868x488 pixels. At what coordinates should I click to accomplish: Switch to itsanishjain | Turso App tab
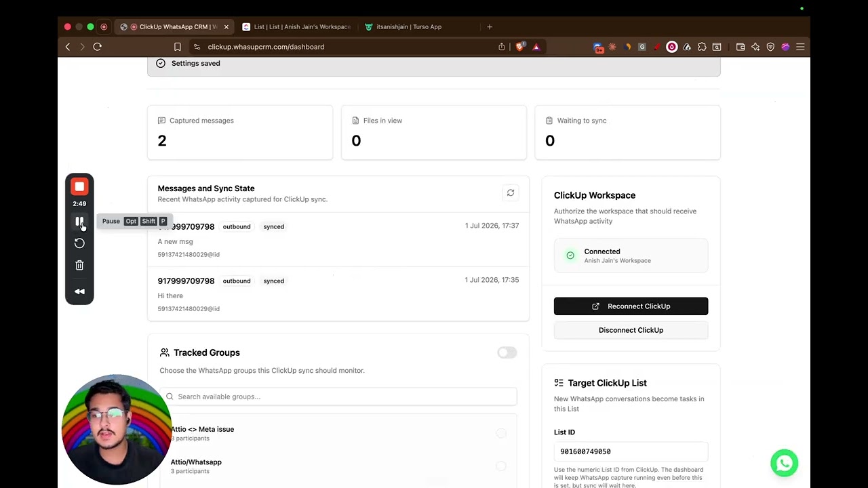pos(418,27)
